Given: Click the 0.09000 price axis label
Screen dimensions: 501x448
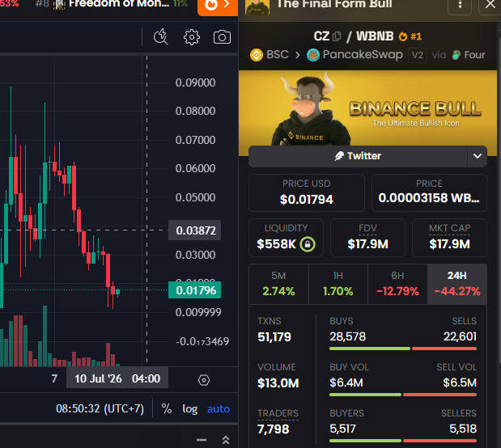Looking at the screenshot, I should 195,82.
